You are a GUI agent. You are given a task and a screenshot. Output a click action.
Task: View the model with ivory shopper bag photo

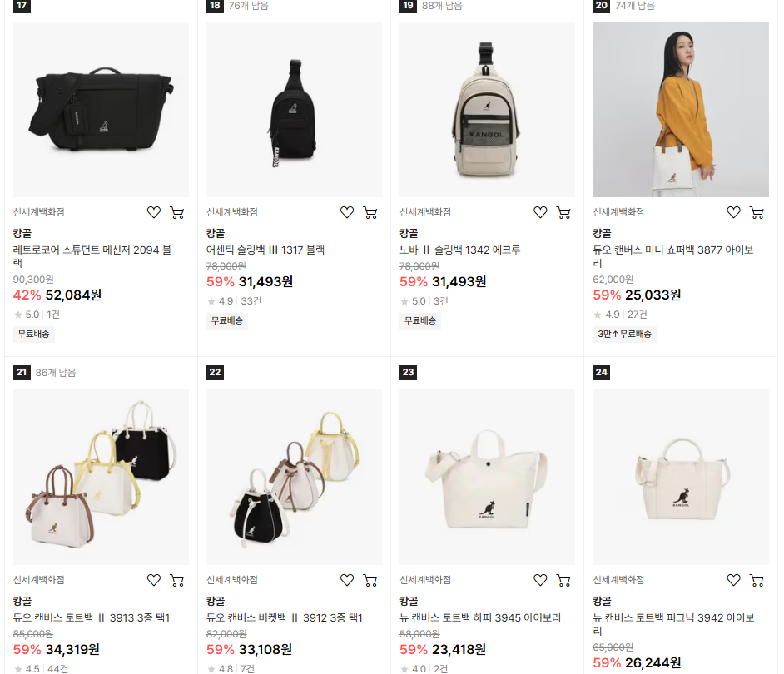(x=681, y=109)
